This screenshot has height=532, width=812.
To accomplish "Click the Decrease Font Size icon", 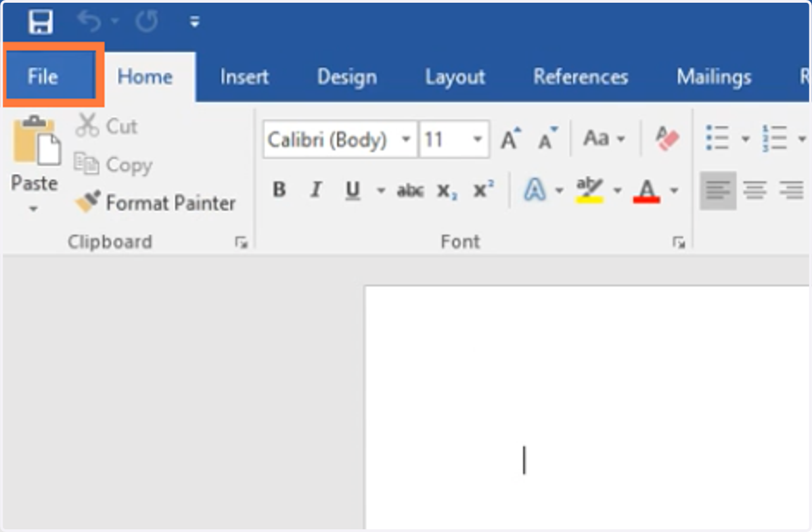I will (547, 139).
